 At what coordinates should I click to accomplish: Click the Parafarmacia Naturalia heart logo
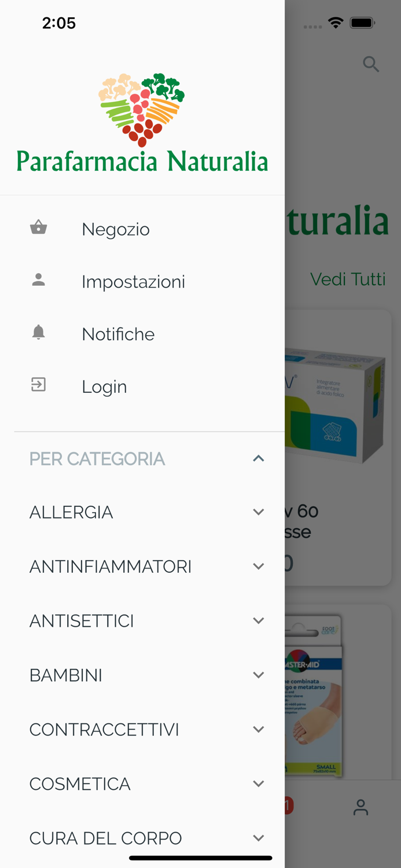(x=142, y=110)
